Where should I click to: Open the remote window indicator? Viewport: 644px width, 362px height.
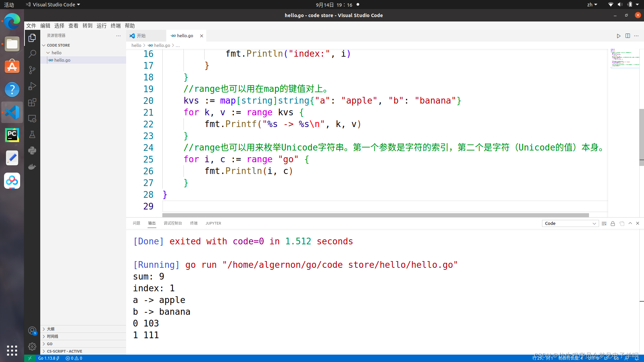tap(30, 358)
